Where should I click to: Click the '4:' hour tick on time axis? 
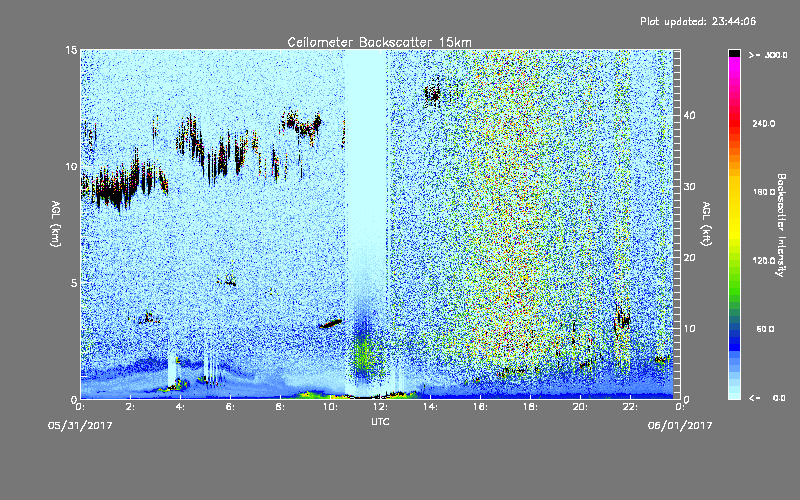[181, 407]
